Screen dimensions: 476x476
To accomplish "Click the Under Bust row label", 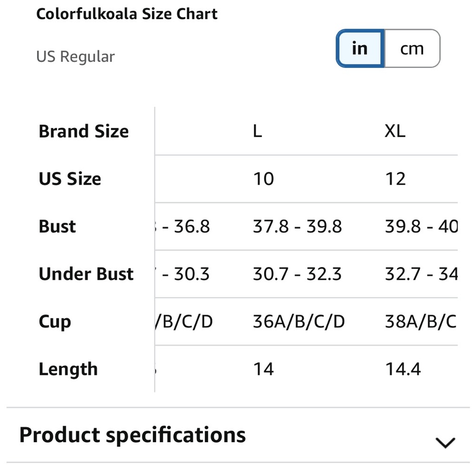I will point(86,274).
